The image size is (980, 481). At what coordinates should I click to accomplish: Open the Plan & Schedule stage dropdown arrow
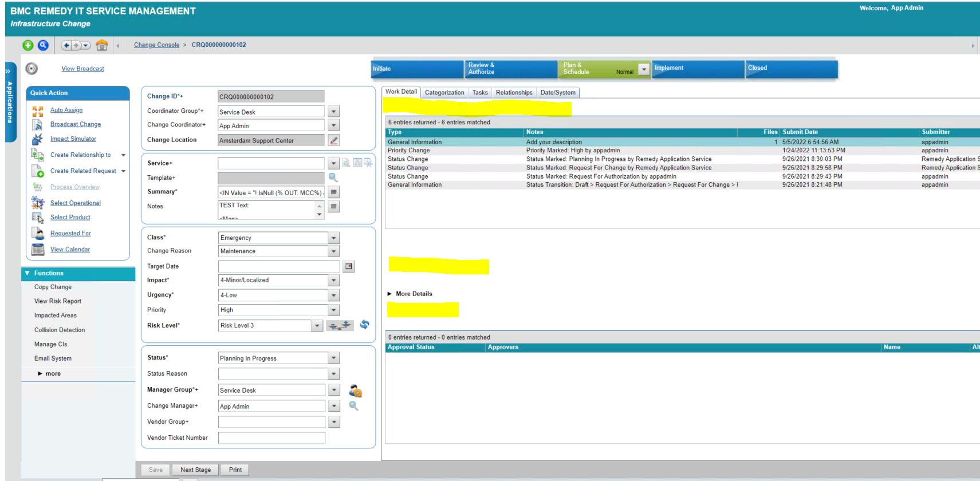(x=644, y=69)
